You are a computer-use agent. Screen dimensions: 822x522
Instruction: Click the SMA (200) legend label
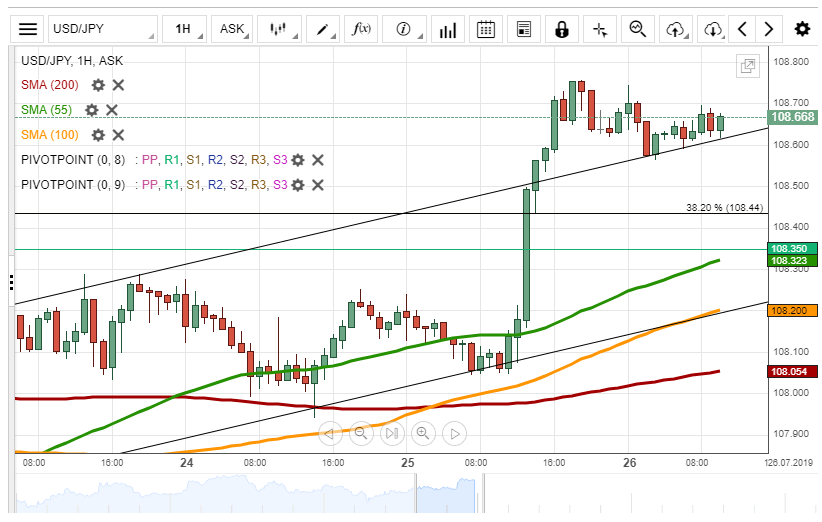click(50, 85)
